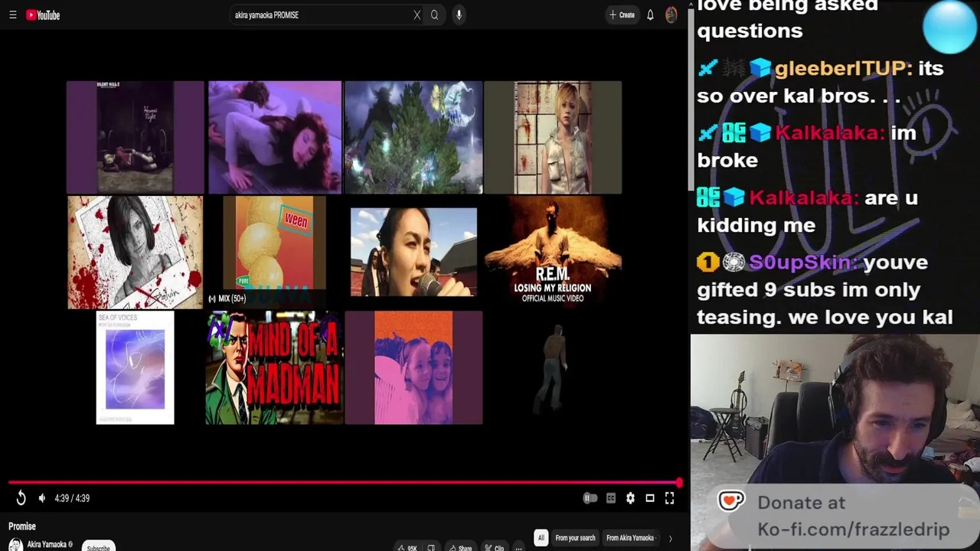This screenshot has width=980, height=551.
Task: Like the video (95K)
Action: coord(407,547)
